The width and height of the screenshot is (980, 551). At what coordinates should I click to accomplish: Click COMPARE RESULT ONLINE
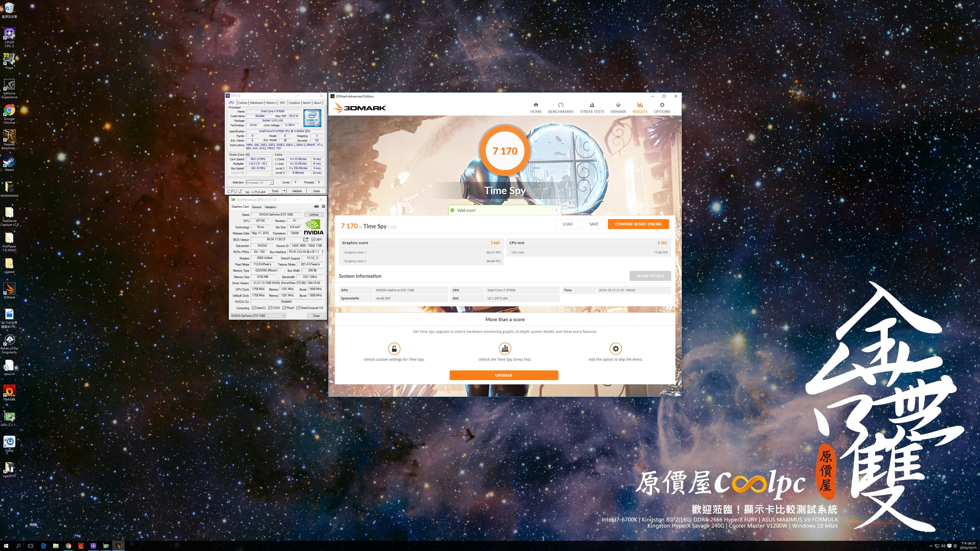(x=638, y=224)
